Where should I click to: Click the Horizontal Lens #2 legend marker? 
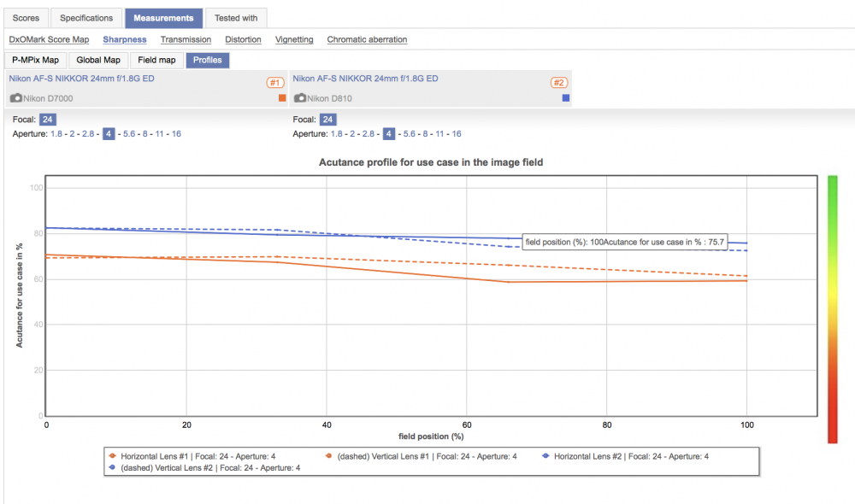point(545,456)
